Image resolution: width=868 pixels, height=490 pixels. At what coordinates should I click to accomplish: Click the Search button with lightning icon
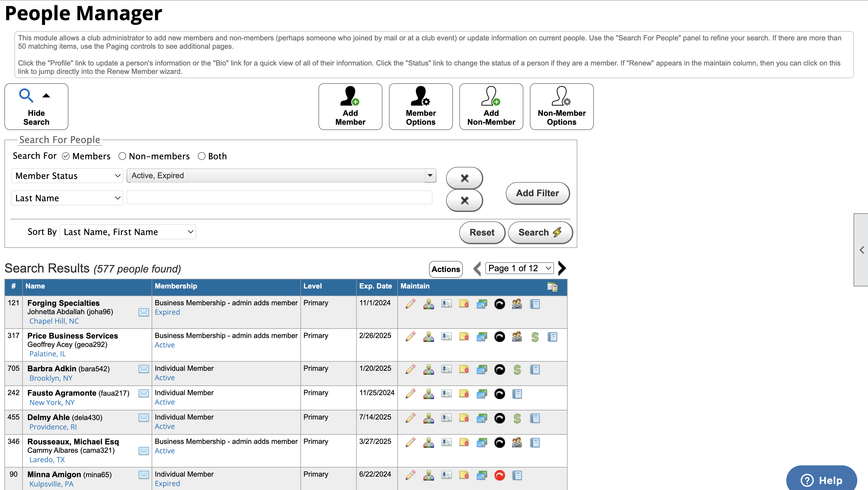coord(538,232)
